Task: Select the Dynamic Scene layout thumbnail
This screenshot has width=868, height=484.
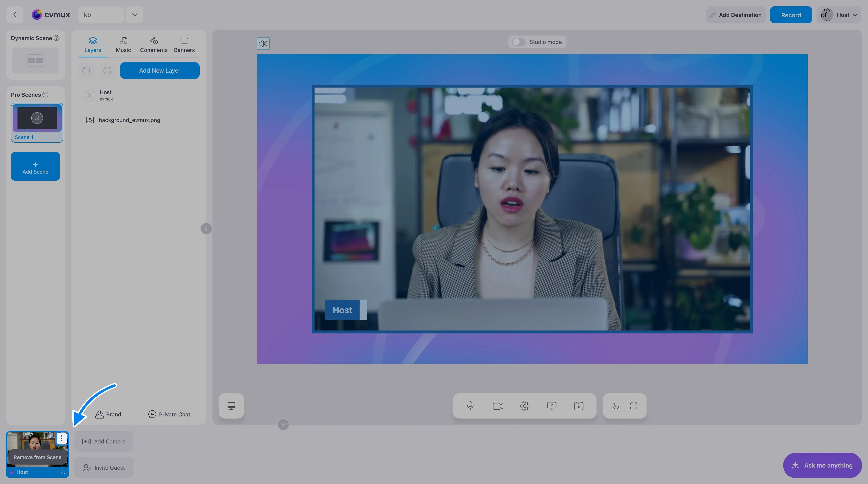Action: click(x=35, y=60)
